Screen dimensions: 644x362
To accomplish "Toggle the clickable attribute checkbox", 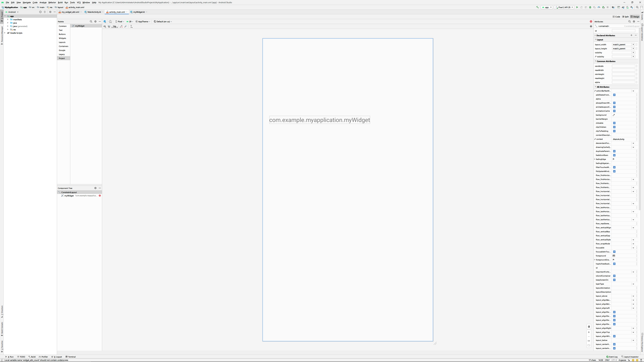I will [614, 123].
